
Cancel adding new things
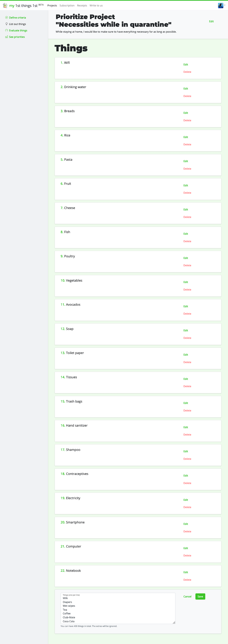click(187, 596)
